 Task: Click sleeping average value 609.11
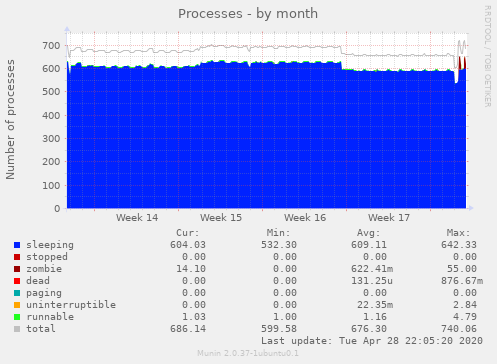click(369, 245)
